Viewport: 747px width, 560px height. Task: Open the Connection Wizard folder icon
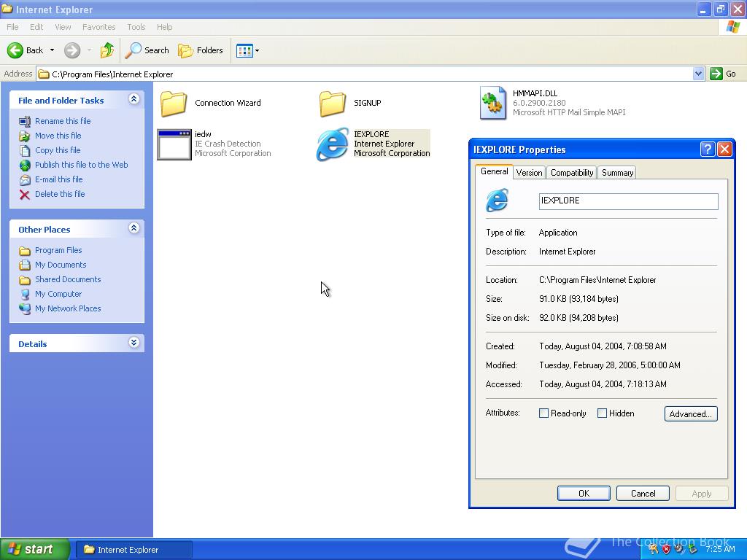pyautogui.click(x=174, y=104)
